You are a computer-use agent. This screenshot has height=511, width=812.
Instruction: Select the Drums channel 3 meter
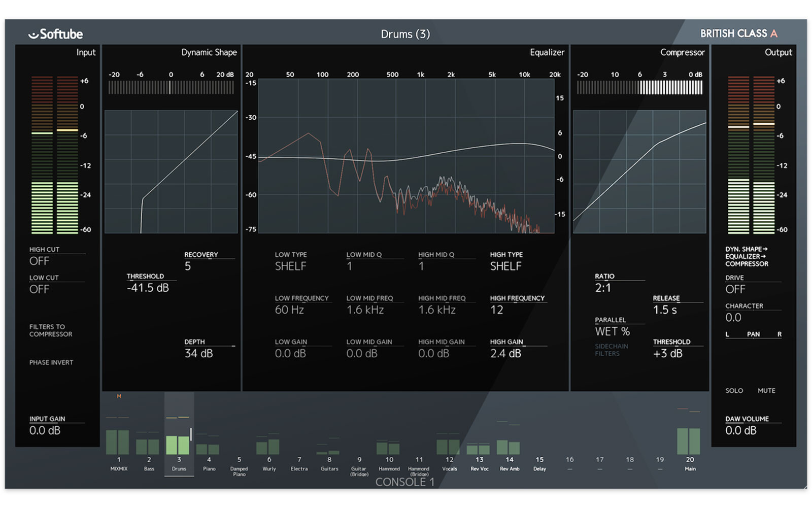click(178, 442)
